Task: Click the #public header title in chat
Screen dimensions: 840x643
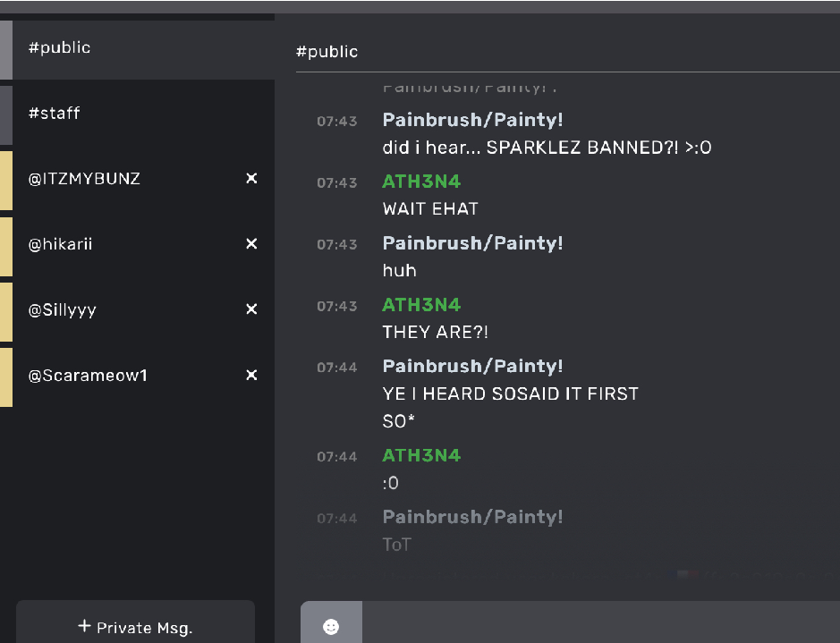Action: click(x=327, y=52)
